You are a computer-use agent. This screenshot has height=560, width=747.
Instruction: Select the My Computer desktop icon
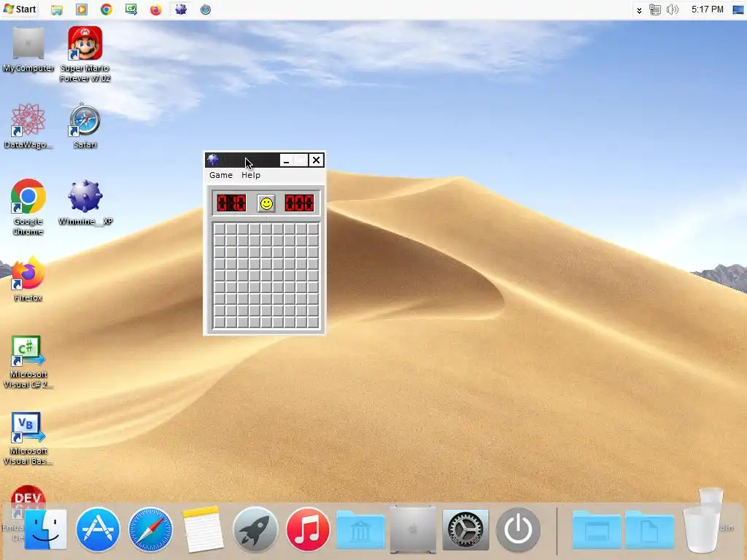[x=28, y=50]
